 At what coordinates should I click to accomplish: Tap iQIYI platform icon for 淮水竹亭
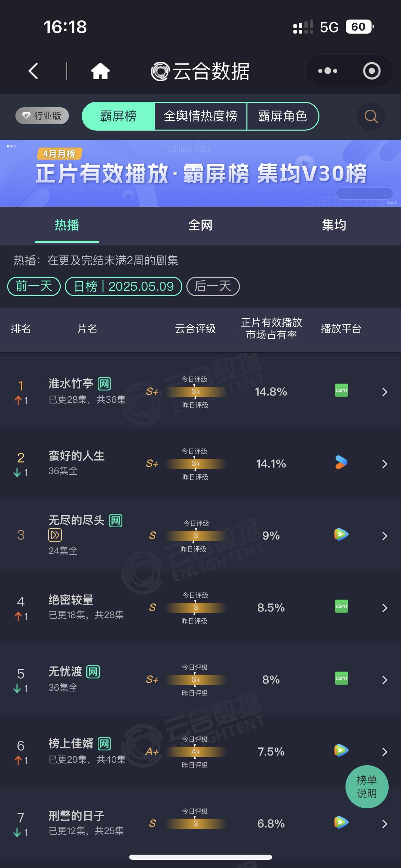pos(341,390)
